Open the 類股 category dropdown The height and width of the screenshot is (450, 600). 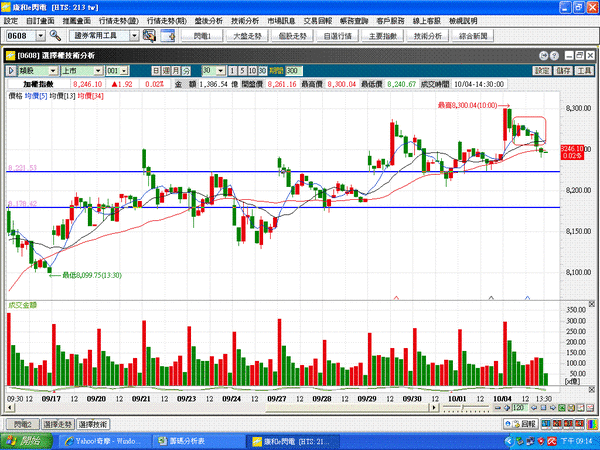pos(53,71)
